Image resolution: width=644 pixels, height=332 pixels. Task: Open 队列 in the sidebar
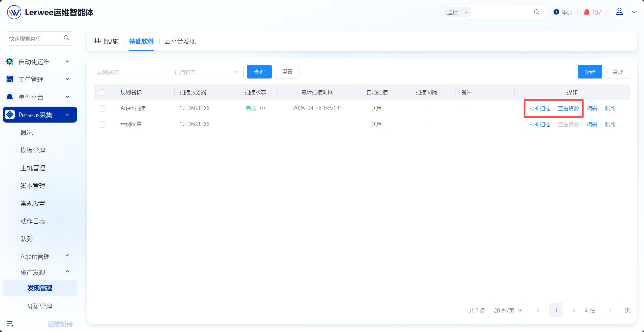coord(27,239)
